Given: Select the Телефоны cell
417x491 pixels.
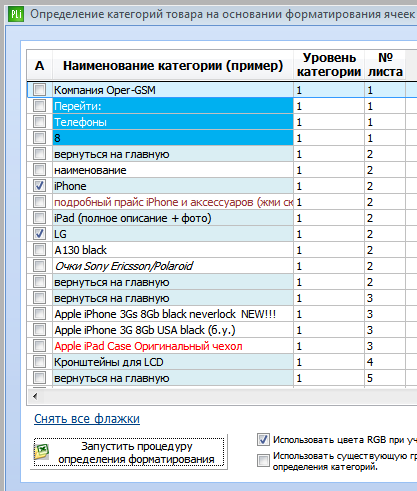Looking at the screenshot, I should point(173,122).
